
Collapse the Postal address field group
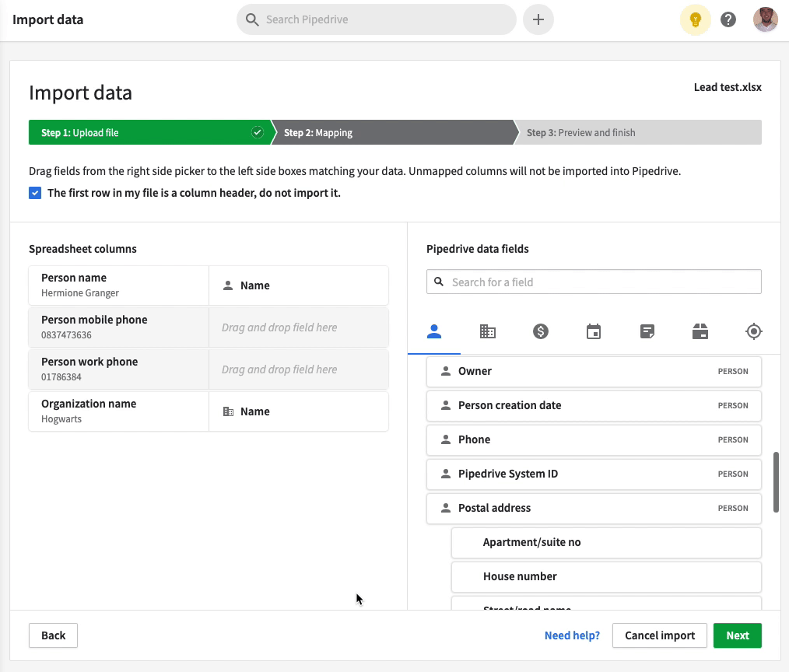594,508
